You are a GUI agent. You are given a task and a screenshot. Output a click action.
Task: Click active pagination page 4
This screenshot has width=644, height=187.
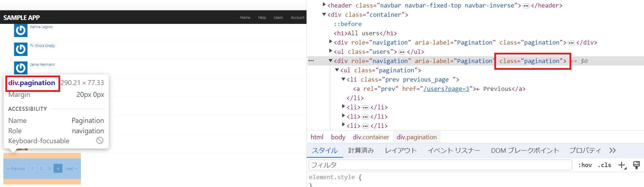point(58,168)
